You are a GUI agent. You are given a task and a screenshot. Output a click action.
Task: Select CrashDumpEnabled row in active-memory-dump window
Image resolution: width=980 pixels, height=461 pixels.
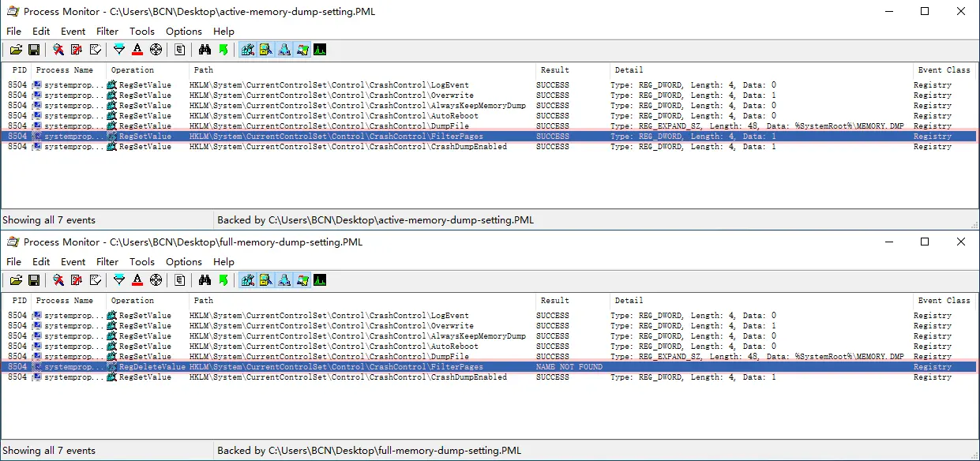(x=490, y=147)
